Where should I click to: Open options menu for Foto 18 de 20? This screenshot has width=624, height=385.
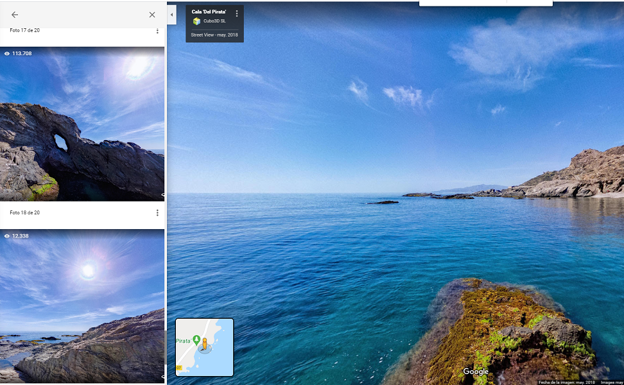pos(157,213)
